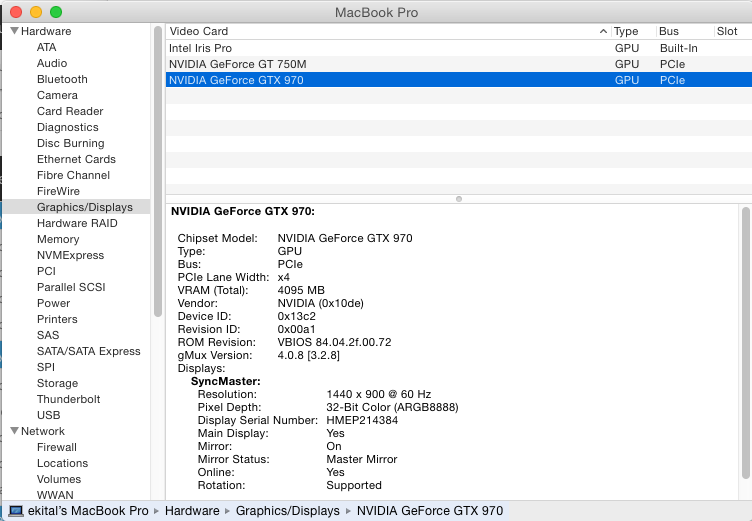752x521 pixels.
Task: Open SATA/SATA Express entry
Action: click(x=89, y=351)
